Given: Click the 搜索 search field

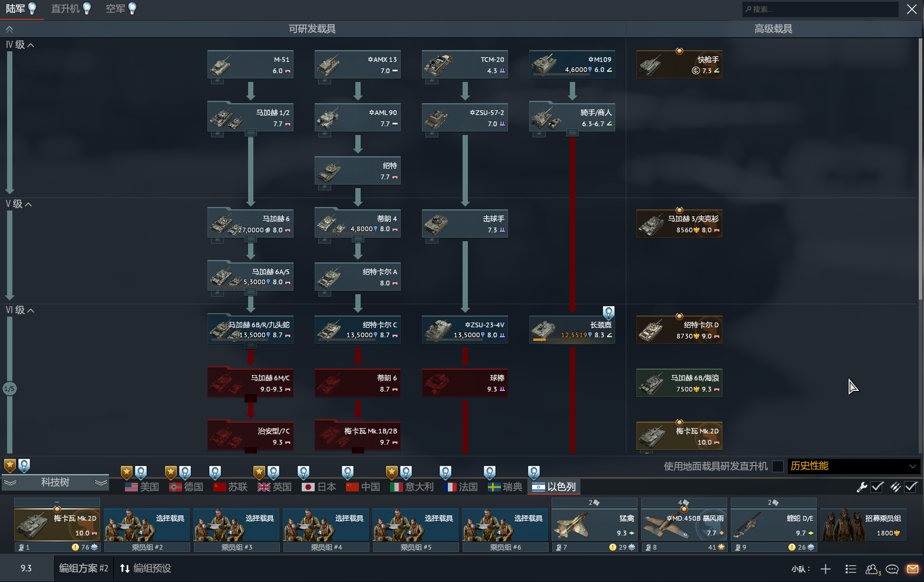Looking at the screenshot, I should click(x=820, y=9).
